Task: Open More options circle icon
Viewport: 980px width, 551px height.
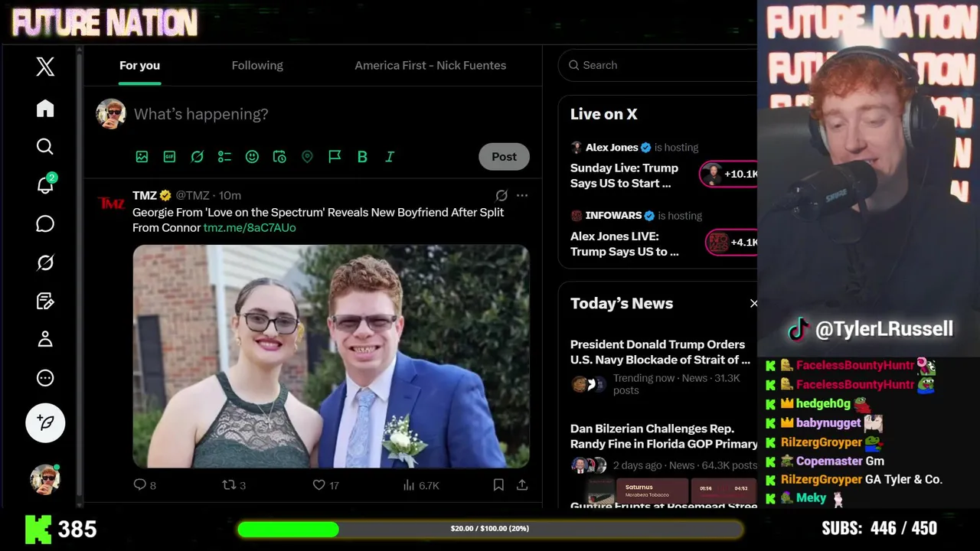Action: pyautogui.click(x=45, y=378)
